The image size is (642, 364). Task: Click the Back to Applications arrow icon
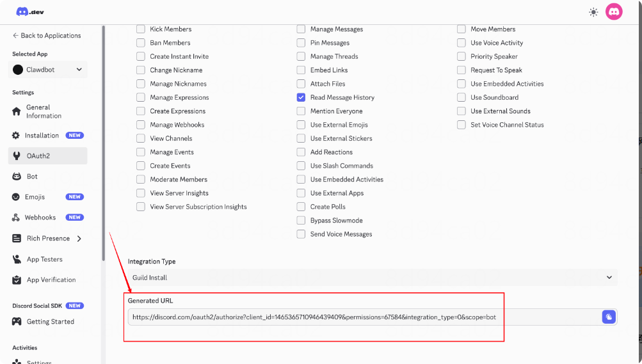tap(15, 36)
